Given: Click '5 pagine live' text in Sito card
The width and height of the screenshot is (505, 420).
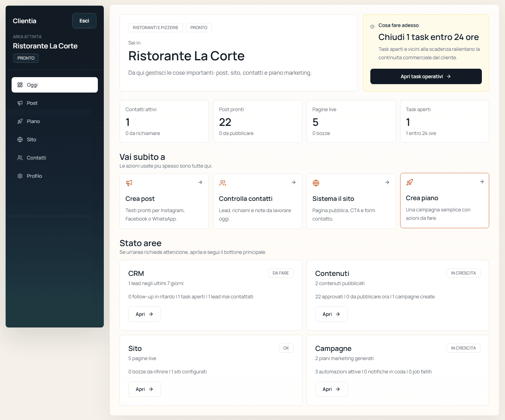Looking at the screenshot, I should (x=142, y=358).
